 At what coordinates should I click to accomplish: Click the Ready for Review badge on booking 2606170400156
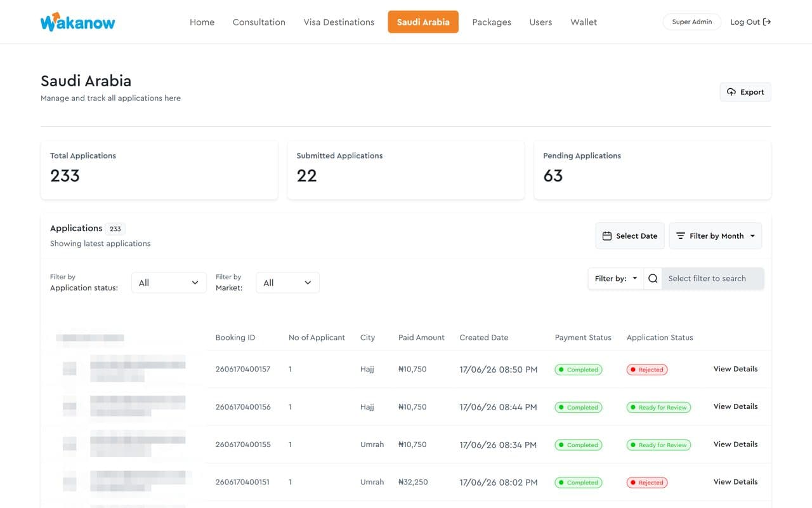pos(658,407)
